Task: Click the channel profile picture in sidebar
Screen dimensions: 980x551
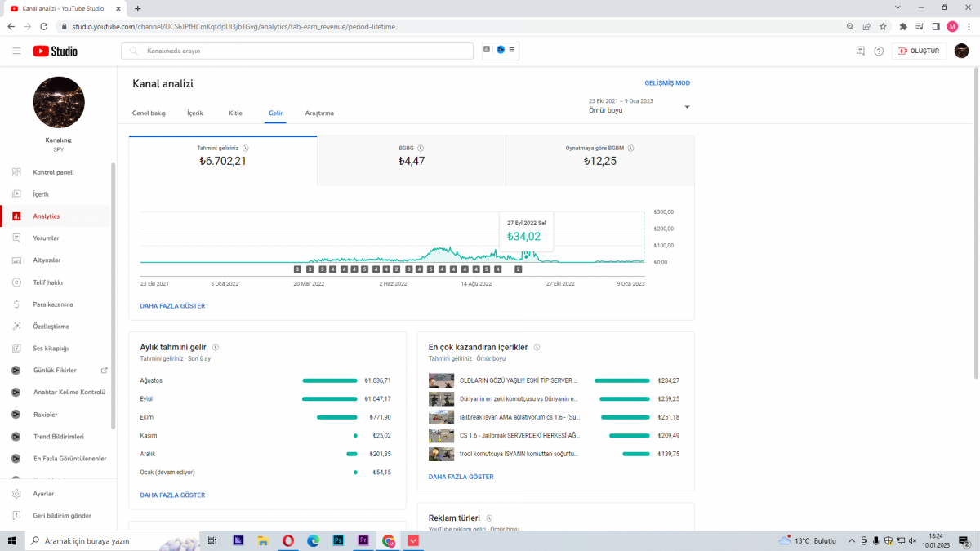Action: [59, 103]
